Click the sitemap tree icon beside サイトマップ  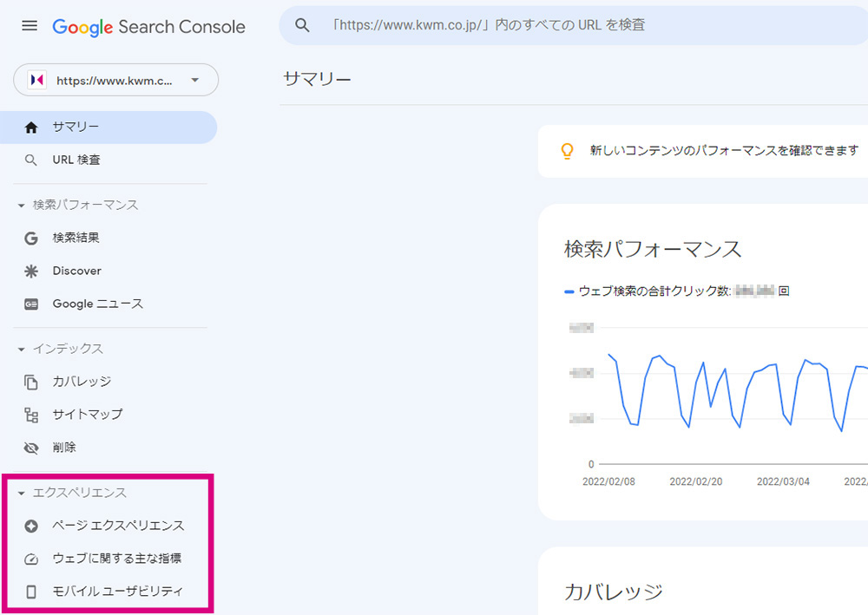click(x=31, y=415)
